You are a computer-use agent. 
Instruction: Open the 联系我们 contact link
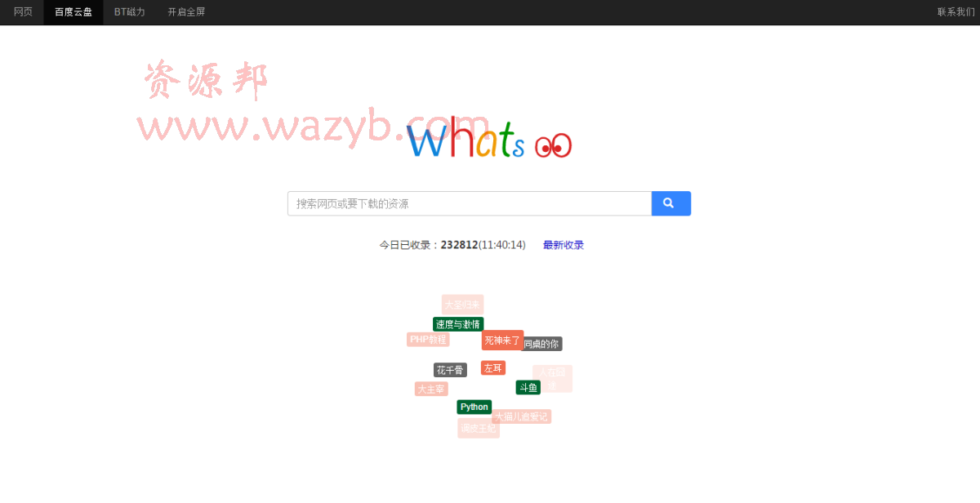pyautogui.click(x=955, y=12)
